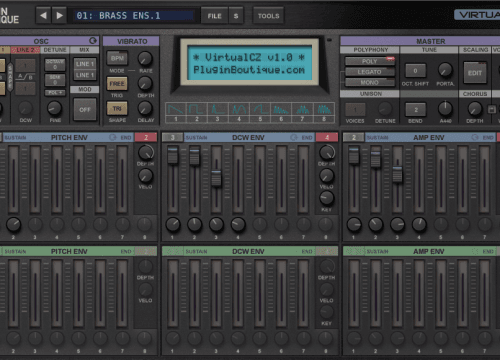Click the green PITCH ENV header
Screen dimensions: 500x360
(69, 251)
